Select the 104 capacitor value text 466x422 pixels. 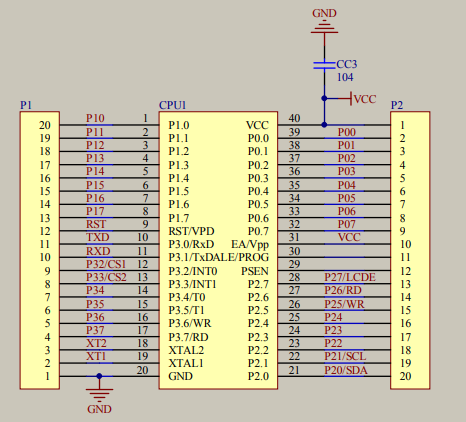click(345, 77)
